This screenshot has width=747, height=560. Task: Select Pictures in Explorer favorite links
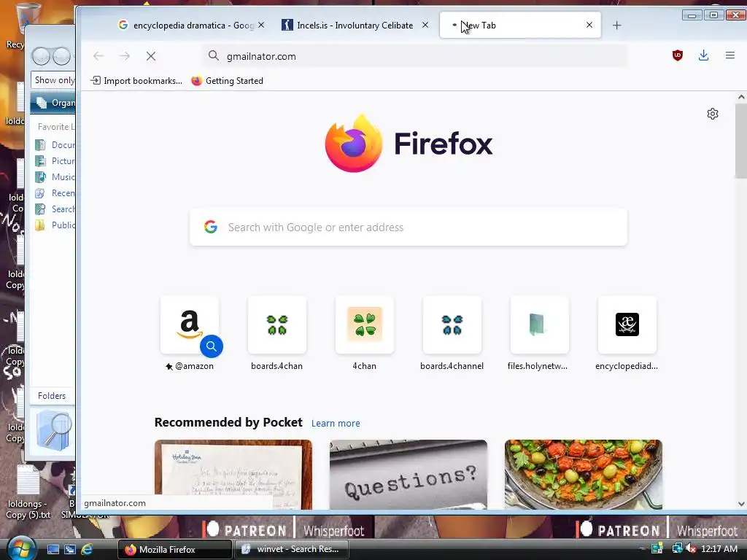pyautogui.click(x=55, y=161)
